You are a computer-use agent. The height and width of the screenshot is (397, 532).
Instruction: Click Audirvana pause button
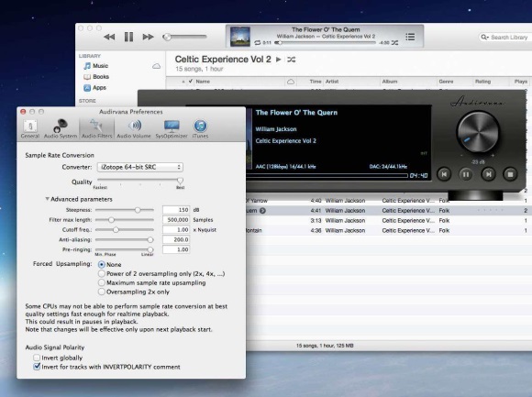click(466, 174)
